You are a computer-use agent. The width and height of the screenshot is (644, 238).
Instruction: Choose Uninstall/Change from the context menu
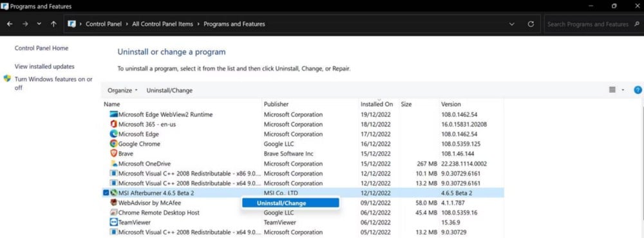[x=290, y=203]
